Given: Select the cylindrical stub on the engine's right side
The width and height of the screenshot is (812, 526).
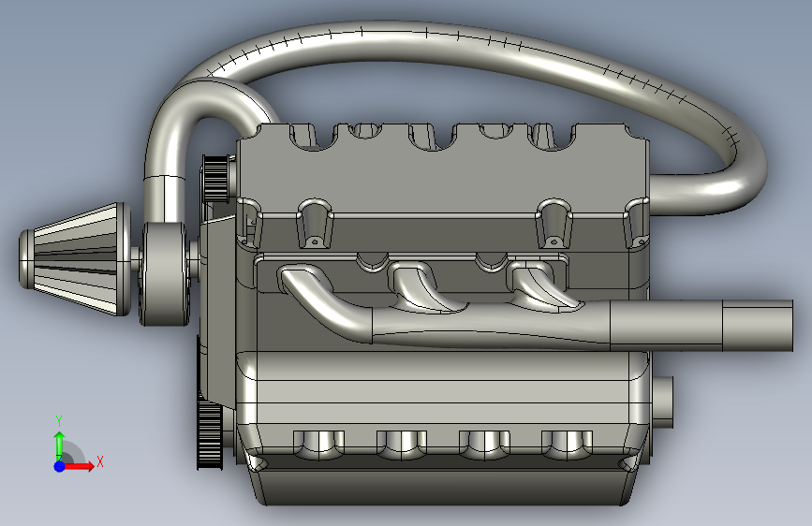Looking at the screenshot, I should [662, 402].
